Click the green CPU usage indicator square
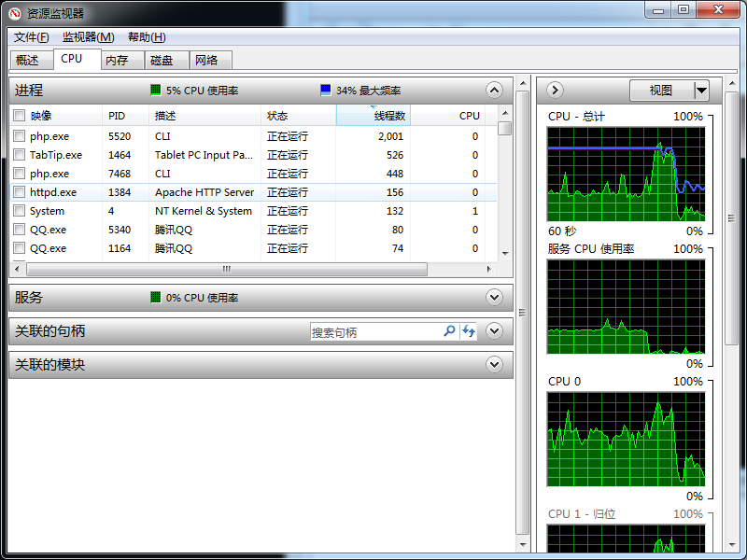Screen dimensions: 747x560 pyautogui.click(x=156, y=91)
